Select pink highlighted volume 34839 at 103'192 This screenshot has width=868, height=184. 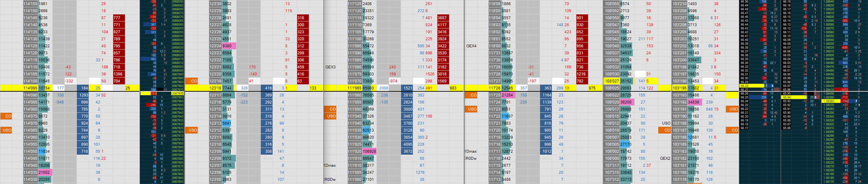pyautogui.click(x=693, y=102)
